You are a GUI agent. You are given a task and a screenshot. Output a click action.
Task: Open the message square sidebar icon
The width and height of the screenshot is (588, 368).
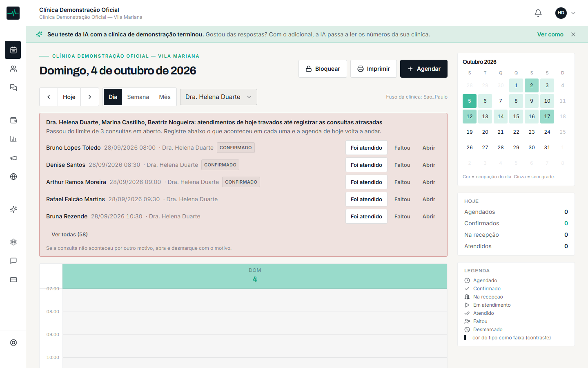(x=13, y=261)
